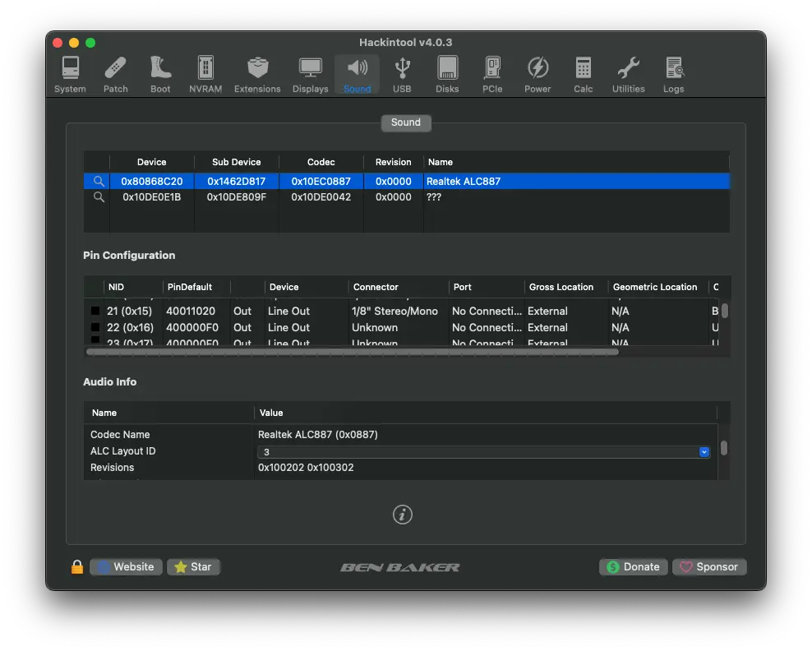Screen dimensions: 812x651
Task: Open the NVRAM toolbar icon
Action: 205,68
